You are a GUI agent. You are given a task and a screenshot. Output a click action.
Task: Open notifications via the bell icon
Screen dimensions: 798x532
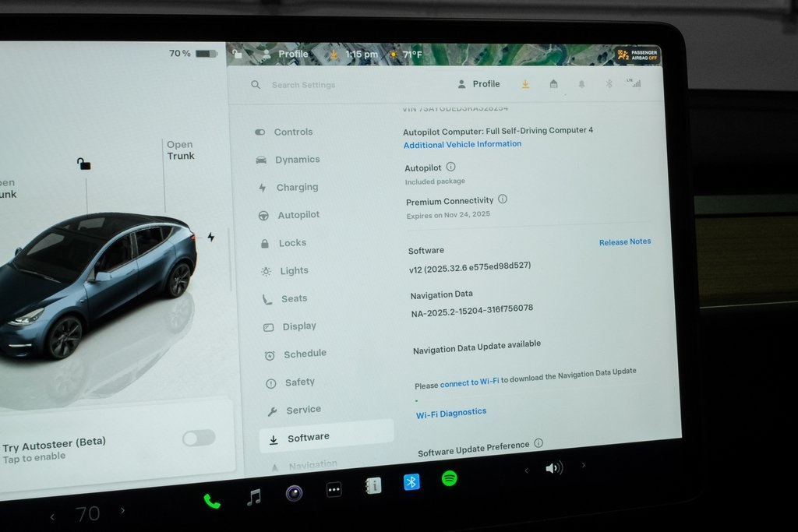click(x=581, y=83)
